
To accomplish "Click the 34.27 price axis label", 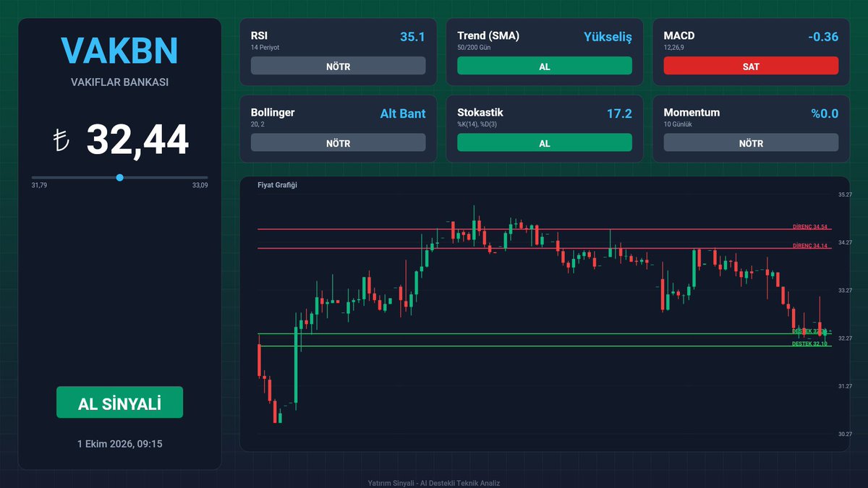I will tap(846, 242).
